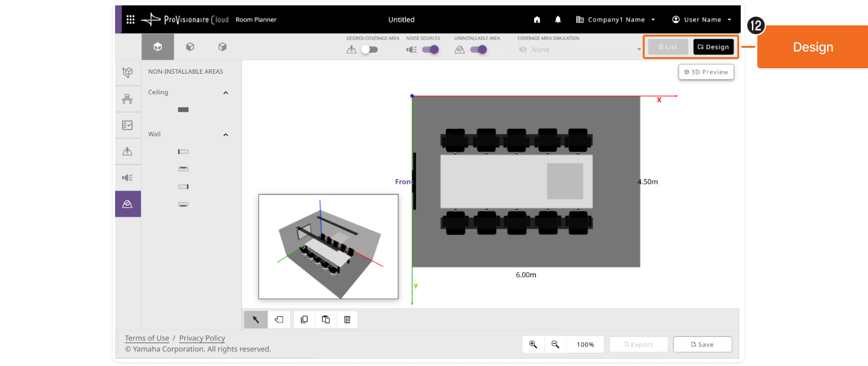Open the Privacy Policy link
The width and height of the screenshot is (868, 366).
pyautogui.click(x=202, y=338)
